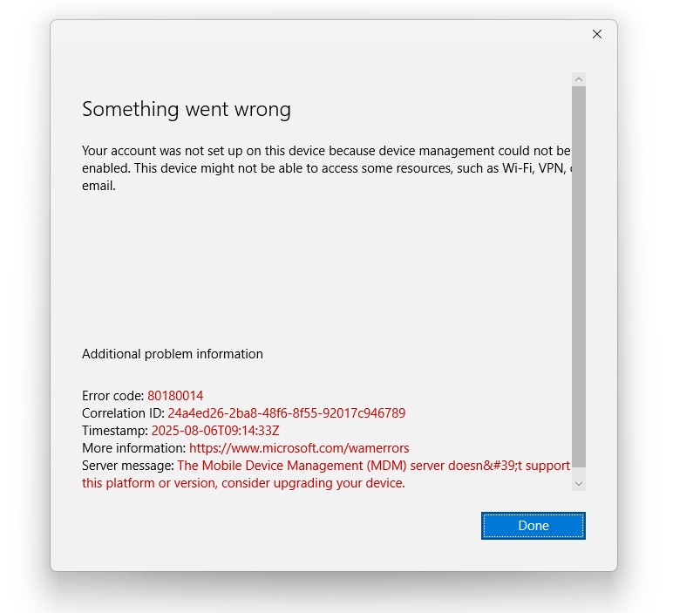Click the 'Additional problem information' label
This screenshot has height=613, width=700.
pyautogui.click(x=173, y=354)
